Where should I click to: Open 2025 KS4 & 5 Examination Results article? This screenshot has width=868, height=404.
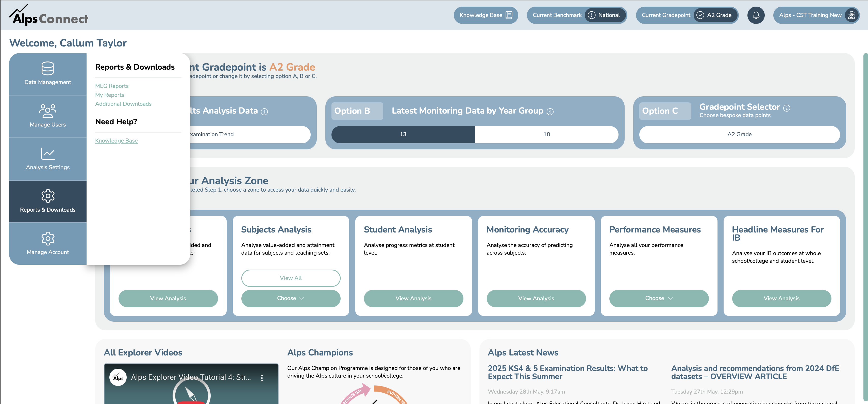568,372
